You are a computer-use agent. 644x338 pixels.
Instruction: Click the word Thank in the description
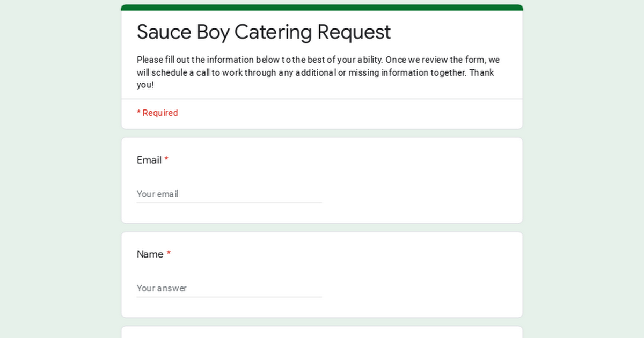[481, 72]
